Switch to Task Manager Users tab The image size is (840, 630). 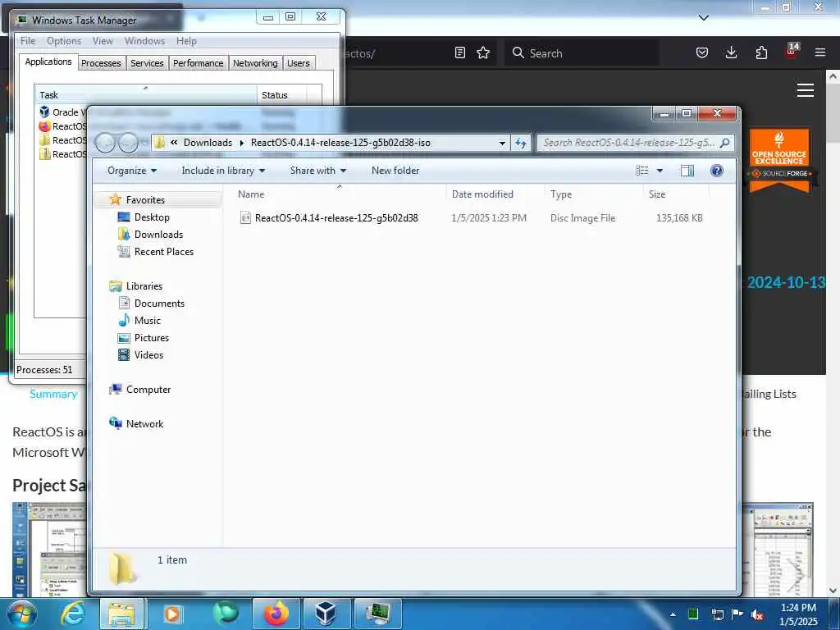tap(299, 63)
